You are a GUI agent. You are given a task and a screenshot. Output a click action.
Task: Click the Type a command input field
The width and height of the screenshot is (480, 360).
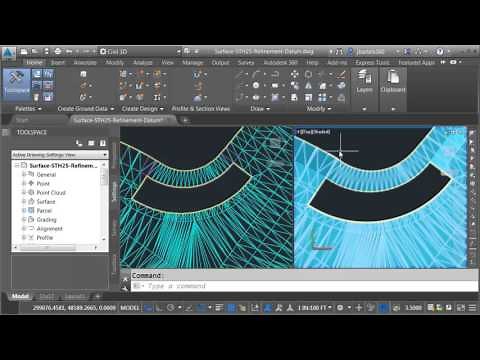(304, 286)
